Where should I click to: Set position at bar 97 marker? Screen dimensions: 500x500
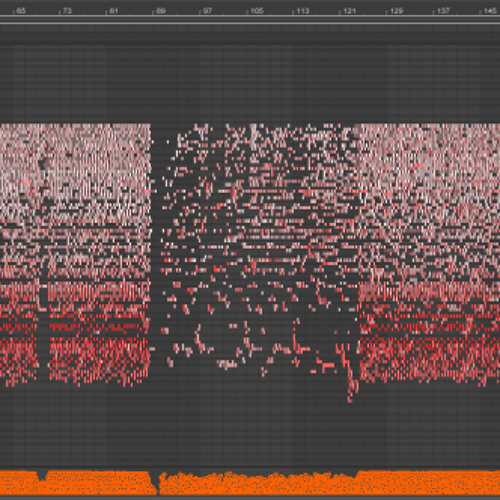[x=207, y=11]
